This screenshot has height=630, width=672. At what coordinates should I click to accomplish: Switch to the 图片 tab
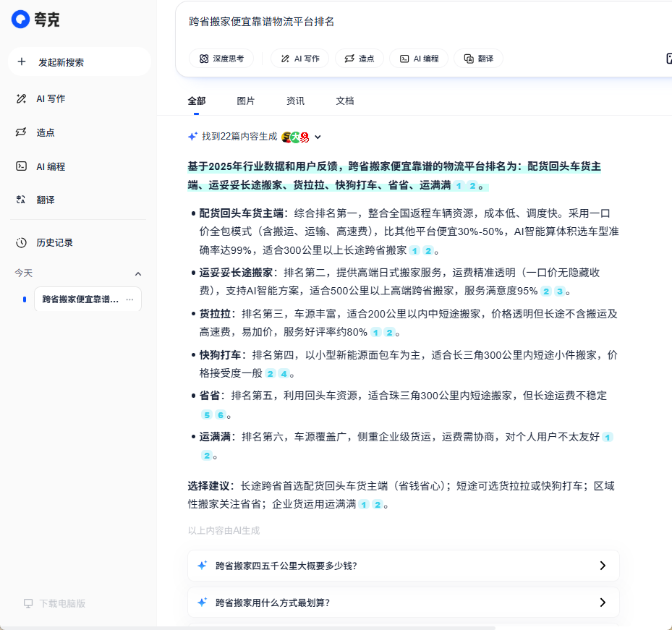click(246, 101)
